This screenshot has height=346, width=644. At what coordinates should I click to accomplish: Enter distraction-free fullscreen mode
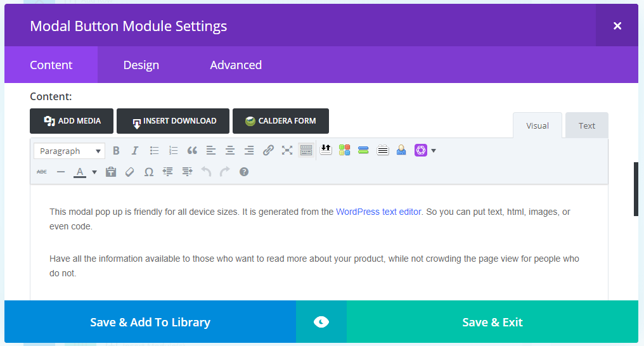[287, 150]
